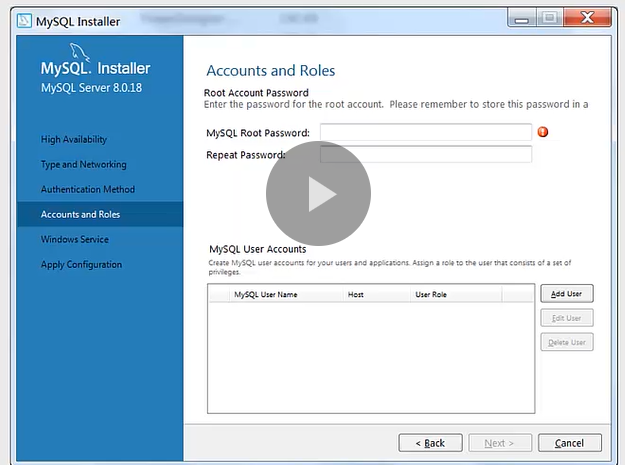
Task: Cancel the MySQL installation
Action: click(x=570, y=443)
